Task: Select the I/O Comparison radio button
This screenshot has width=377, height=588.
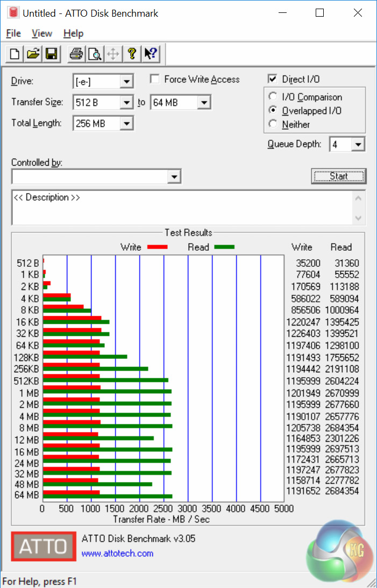Action: (273, 96)
